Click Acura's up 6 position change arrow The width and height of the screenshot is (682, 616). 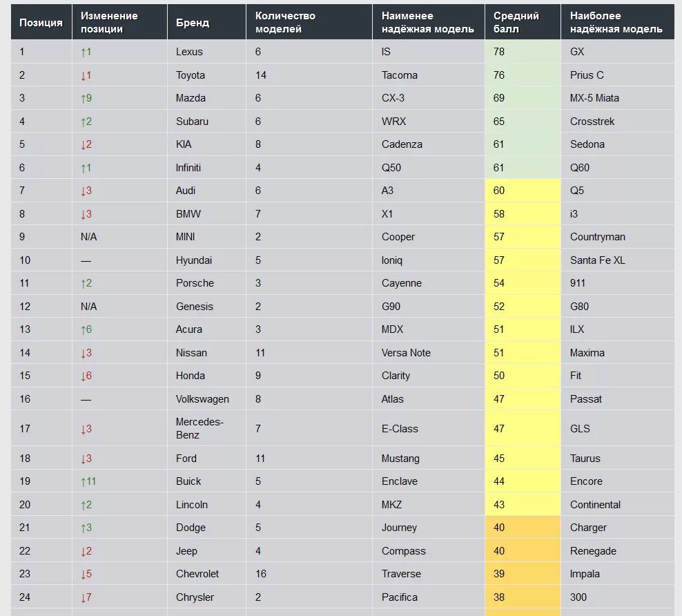86,329
